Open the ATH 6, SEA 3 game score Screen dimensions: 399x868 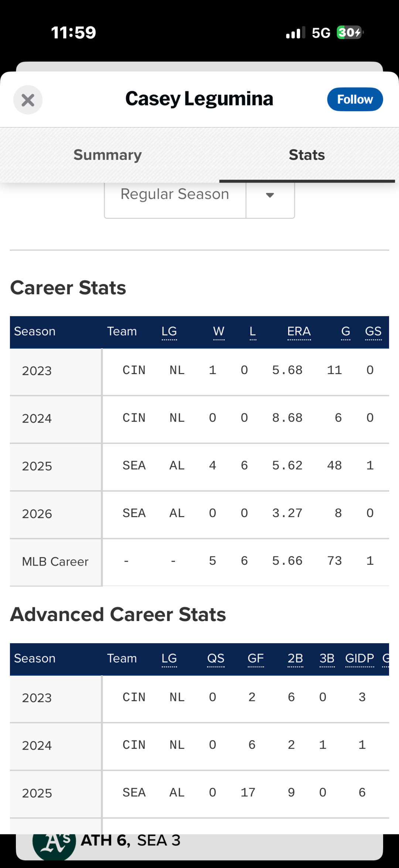(130, 841)
